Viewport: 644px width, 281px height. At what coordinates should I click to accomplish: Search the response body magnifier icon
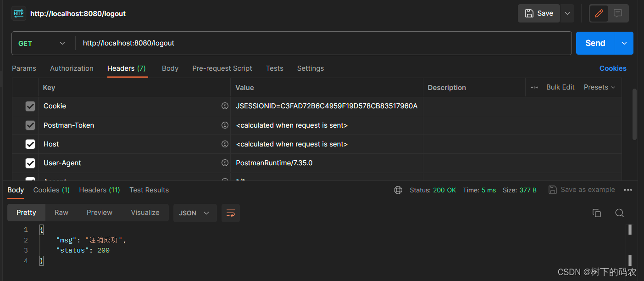coord(620,213)
